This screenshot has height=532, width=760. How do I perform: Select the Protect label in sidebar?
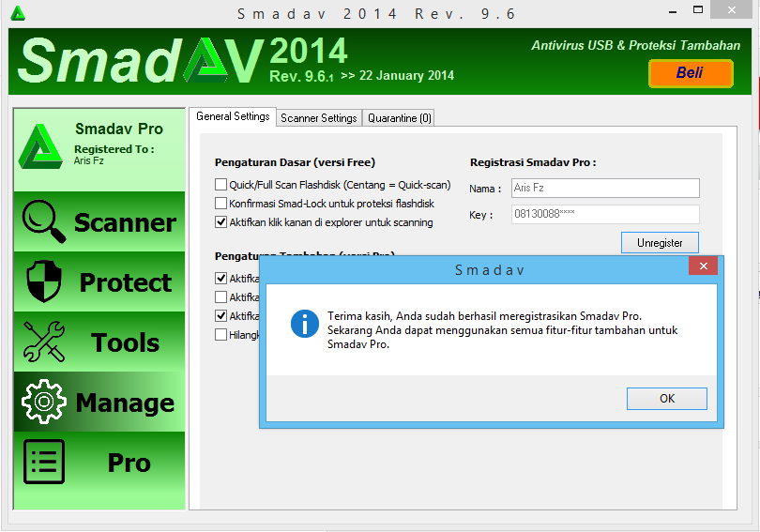click(126, 282)
